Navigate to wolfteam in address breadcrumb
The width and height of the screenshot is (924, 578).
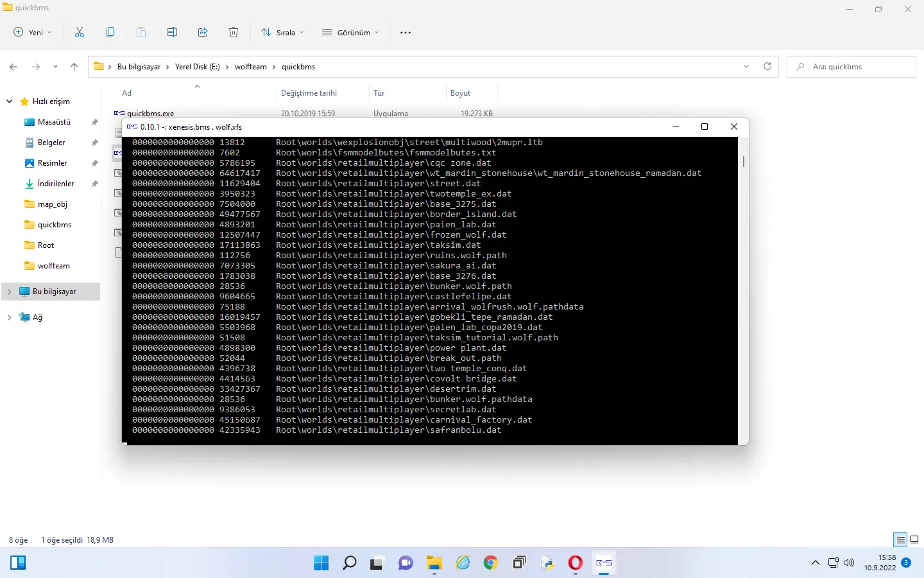[250, 67]
